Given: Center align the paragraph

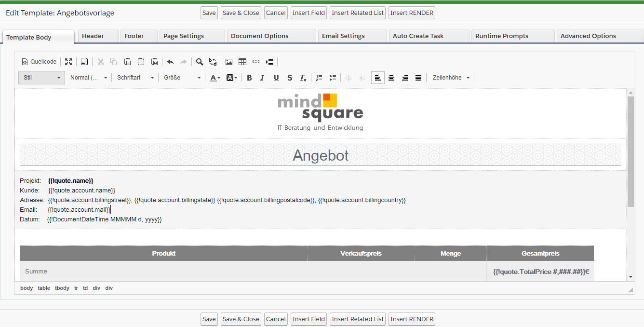Looking at the screenshot, I should [x=391, y=78].
